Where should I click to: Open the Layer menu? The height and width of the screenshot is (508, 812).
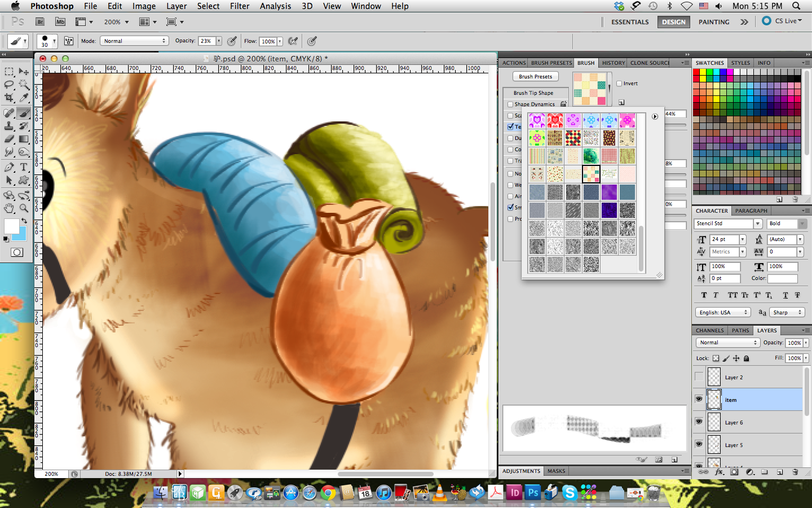pos(176,6)
